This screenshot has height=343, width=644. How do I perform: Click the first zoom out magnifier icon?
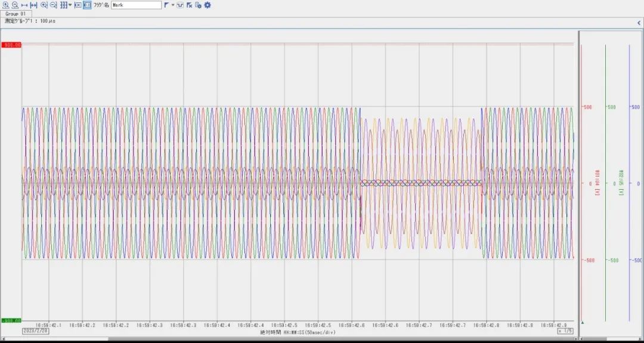pos(15,5)
